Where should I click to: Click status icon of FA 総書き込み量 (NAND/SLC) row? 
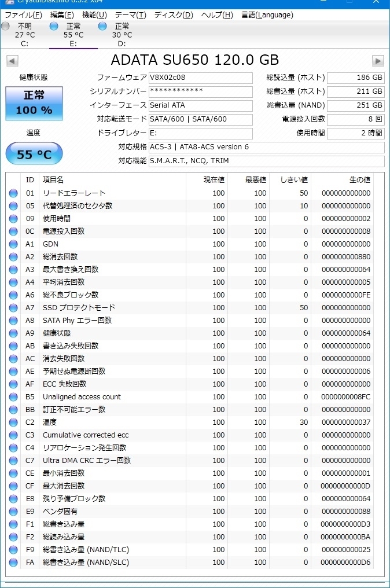point(13,563)
